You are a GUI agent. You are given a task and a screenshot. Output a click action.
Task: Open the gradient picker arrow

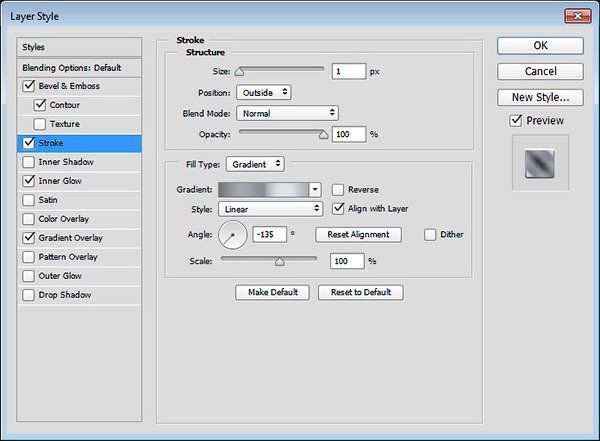(x=315, y=189)
